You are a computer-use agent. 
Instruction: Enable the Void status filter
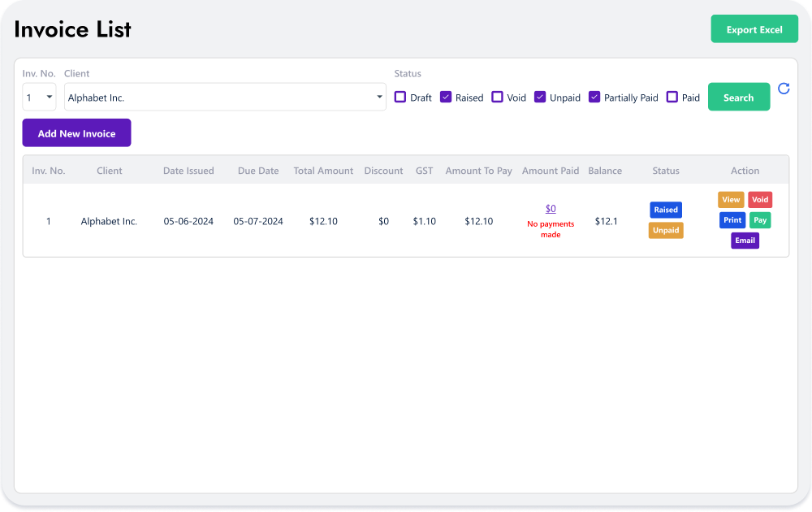click(x=496, y=97)
